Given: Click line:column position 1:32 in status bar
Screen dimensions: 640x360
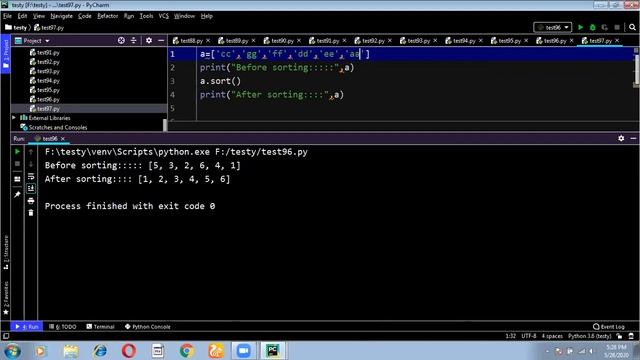Looking at the screenshot, I should [510, 336].
